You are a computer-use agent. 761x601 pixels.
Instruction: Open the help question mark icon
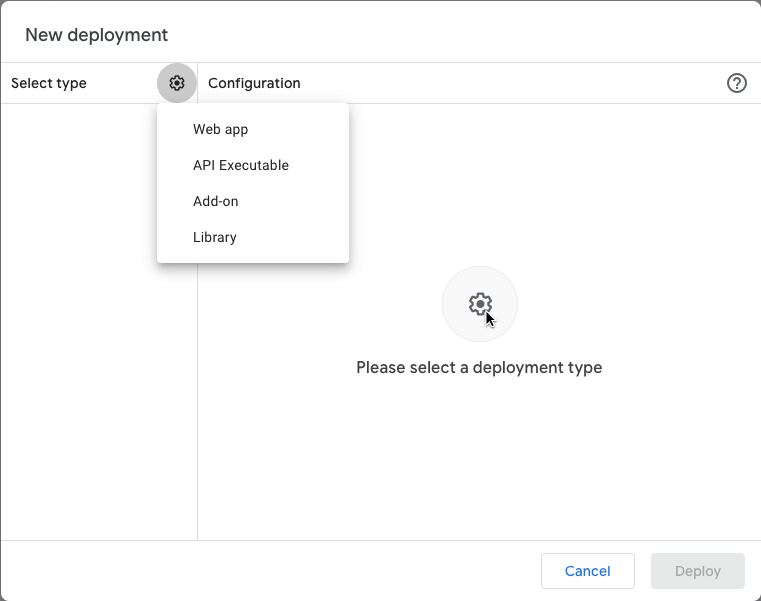point(736,83)
